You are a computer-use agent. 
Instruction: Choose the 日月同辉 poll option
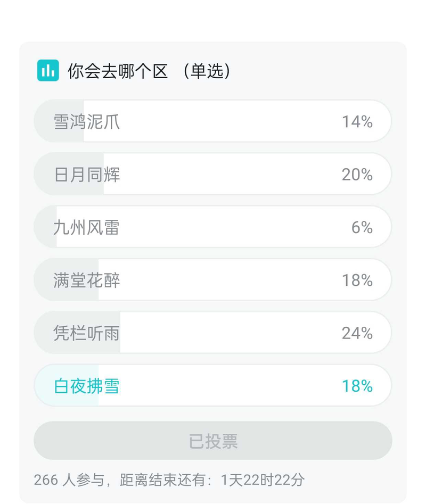click(213, 174)
